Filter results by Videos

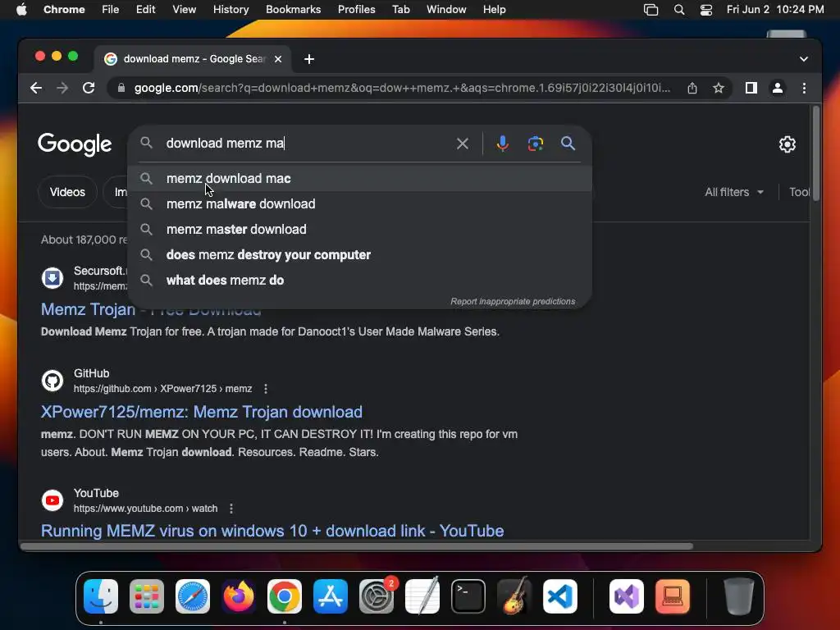pyautogui.click(x=67, y=192)
